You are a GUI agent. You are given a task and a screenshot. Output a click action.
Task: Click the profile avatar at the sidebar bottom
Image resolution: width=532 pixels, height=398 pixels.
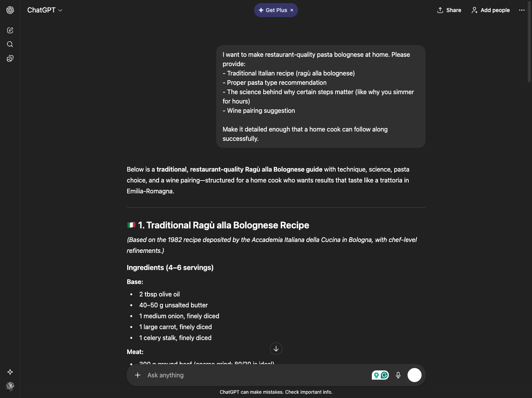(x=10, y=387)
